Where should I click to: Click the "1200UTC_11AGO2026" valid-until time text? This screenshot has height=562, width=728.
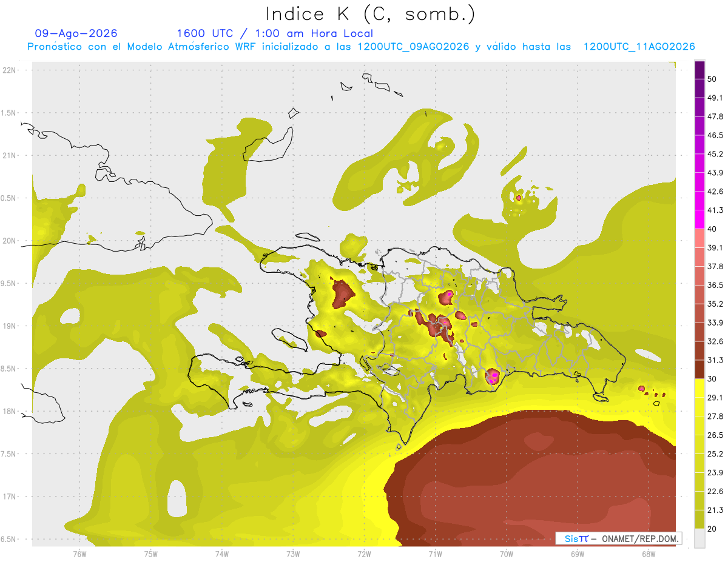tap(639, 47)
